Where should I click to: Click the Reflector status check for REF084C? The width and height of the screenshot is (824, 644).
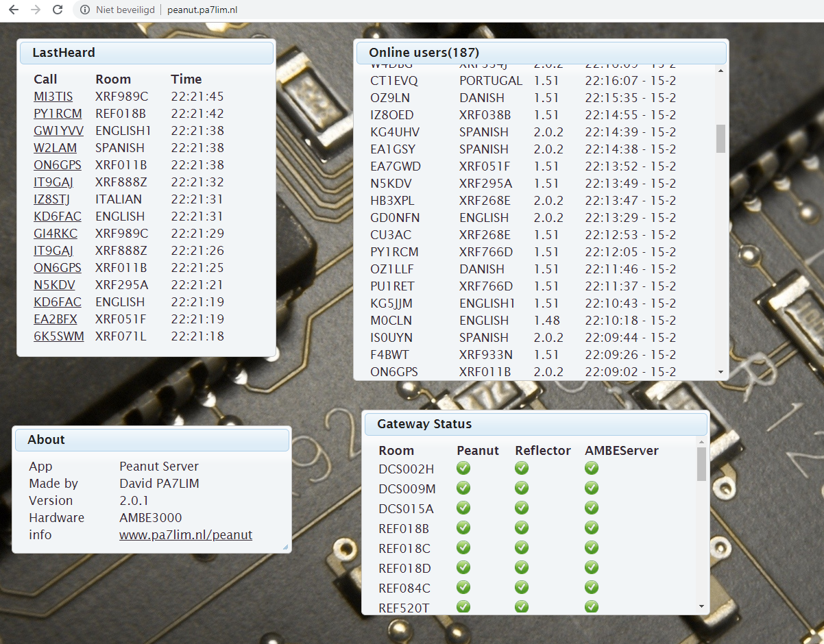[522, 588]
